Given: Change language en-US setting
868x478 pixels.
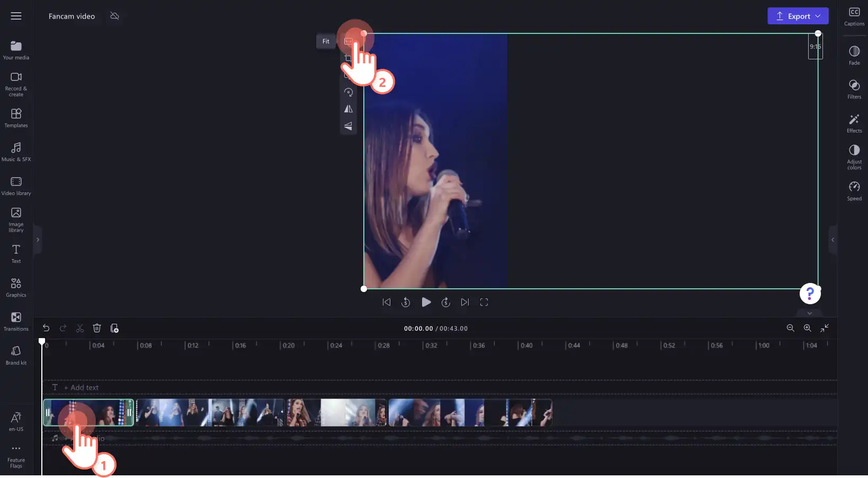Looking at the screenshot, I should tap(16, 422).
